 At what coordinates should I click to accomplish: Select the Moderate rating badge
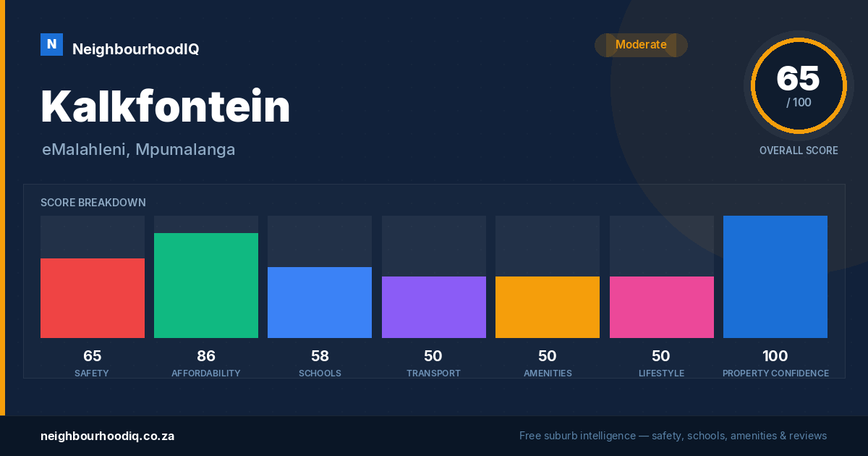tap(641, 45)
